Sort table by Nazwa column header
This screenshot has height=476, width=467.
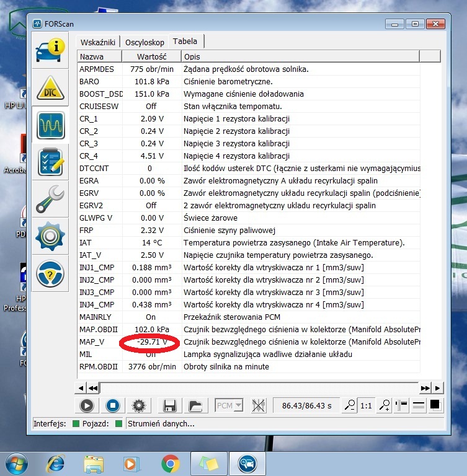(99, 56)
